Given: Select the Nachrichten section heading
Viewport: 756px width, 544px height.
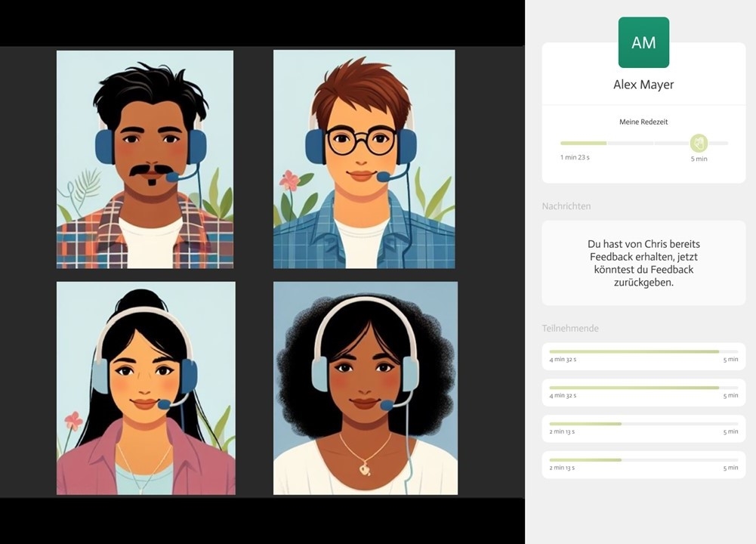Looking at the screenshot, I should [x=566, y=206].
